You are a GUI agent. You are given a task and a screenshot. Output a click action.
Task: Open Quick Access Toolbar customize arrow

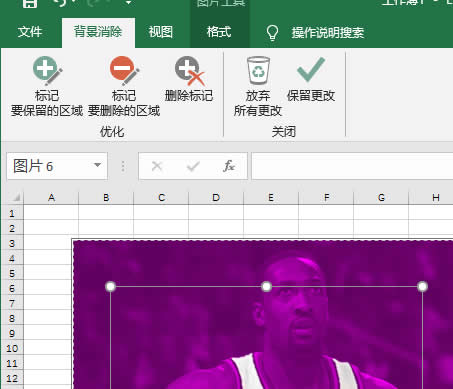click(x=128, y=3)
